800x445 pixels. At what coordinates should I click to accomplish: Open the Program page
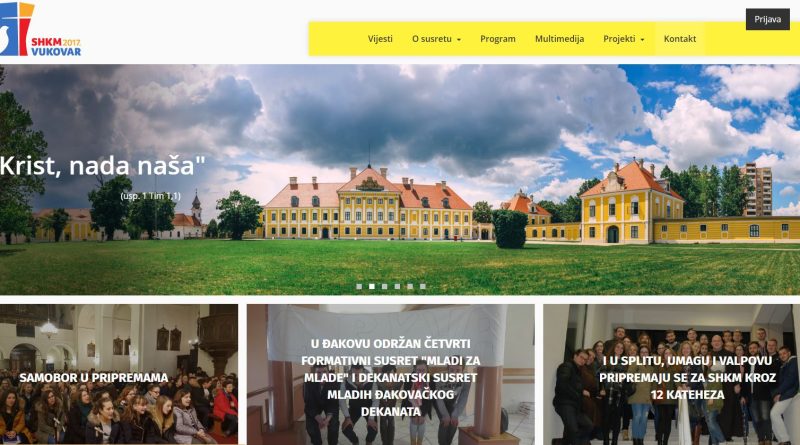[x=497, y=39]
